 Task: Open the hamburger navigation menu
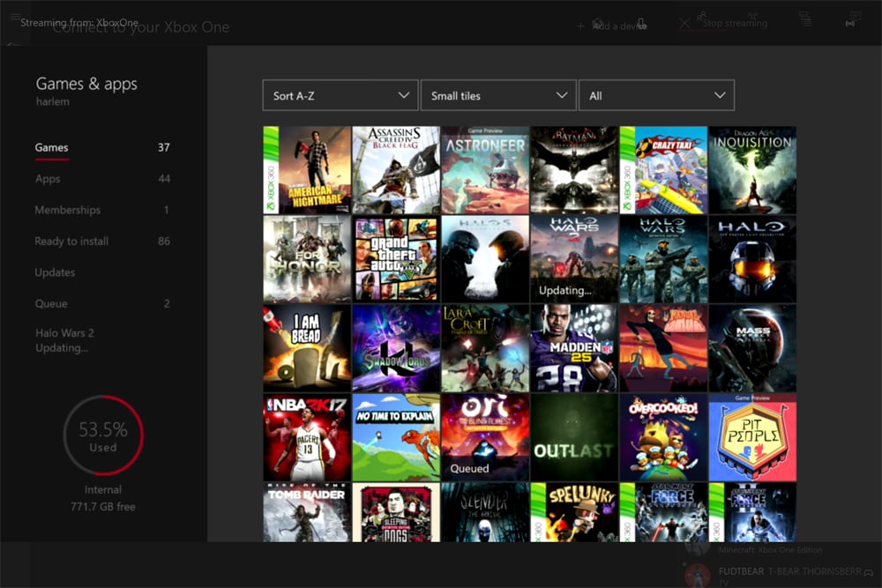coord(14,18)
